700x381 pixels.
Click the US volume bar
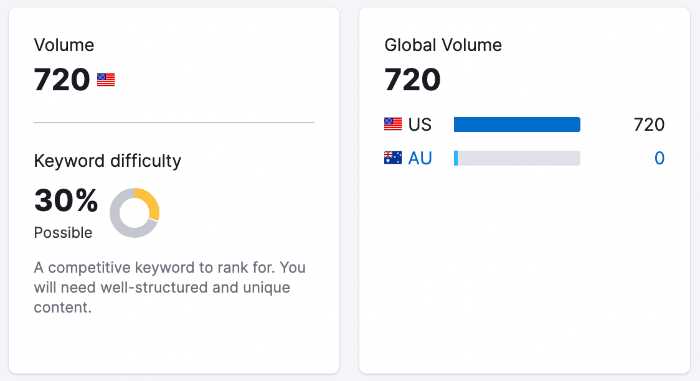(x=517, y=124)
